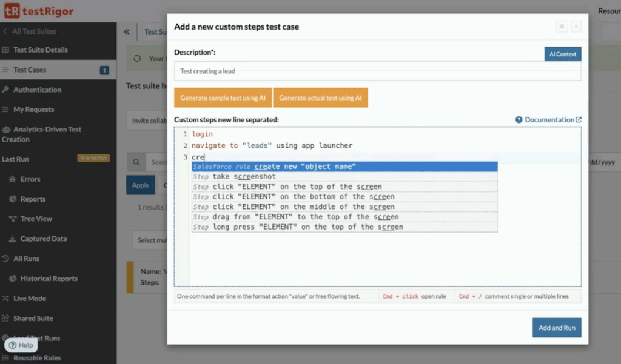Screen dimensions: 621x364
Task: Click Test Suite Details grid icon
Action: point(5,50)
